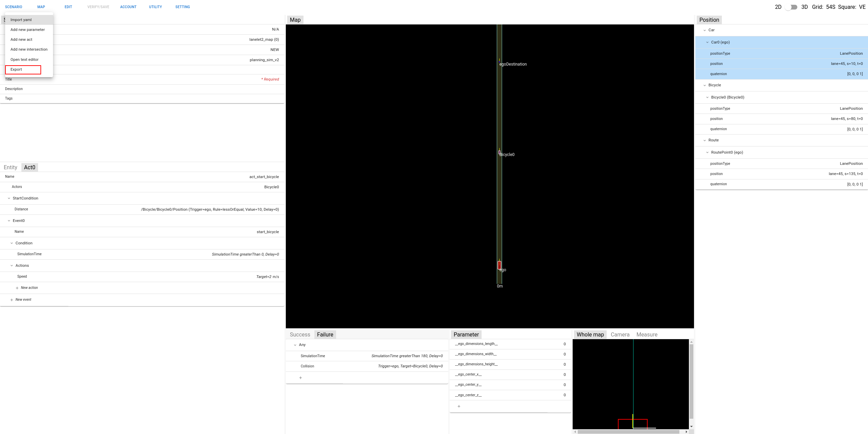Switch to the Success tab
The width and height of the screenshot is (868, 434).
[299, 334]
